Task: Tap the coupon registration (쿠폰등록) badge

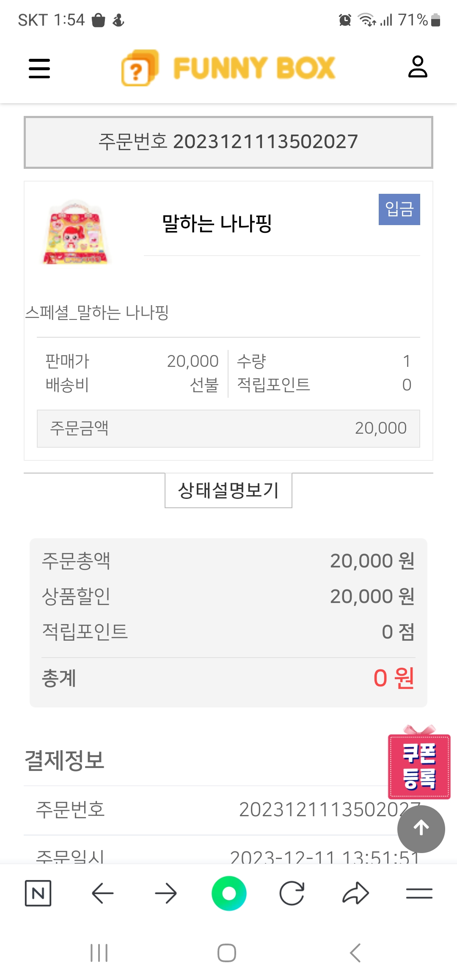Action: [419, 765]
